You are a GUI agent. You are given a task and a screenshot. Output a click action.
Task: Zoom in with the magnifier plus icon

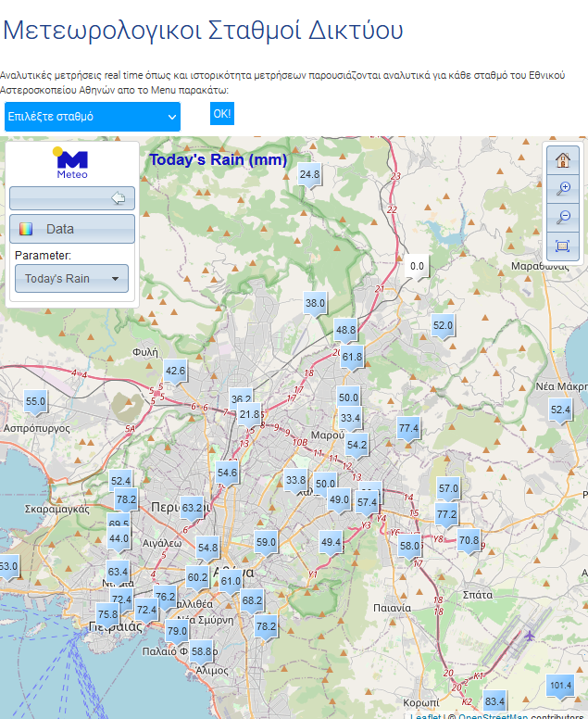click(x=562, y=188)
